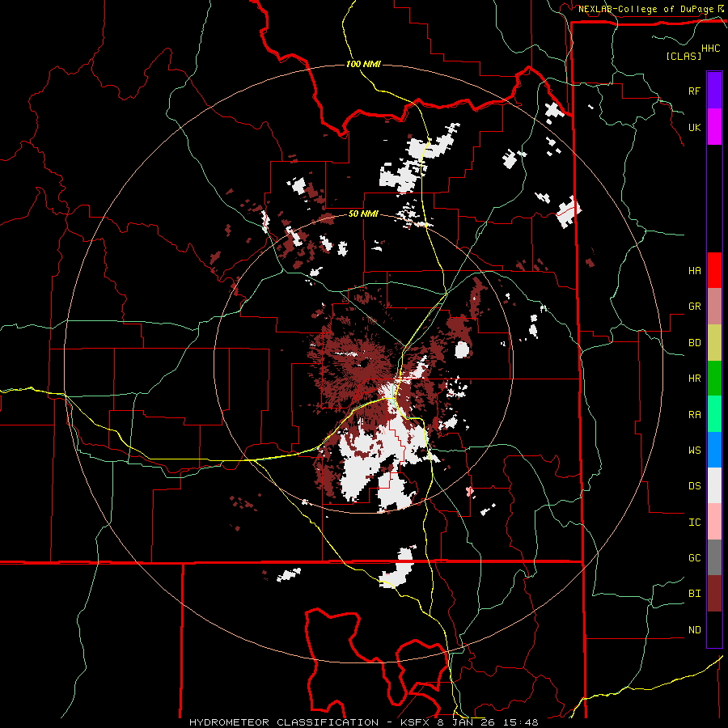The image size is (728, 728).
Task: Click the RA legend label
Action: point(694,415)
